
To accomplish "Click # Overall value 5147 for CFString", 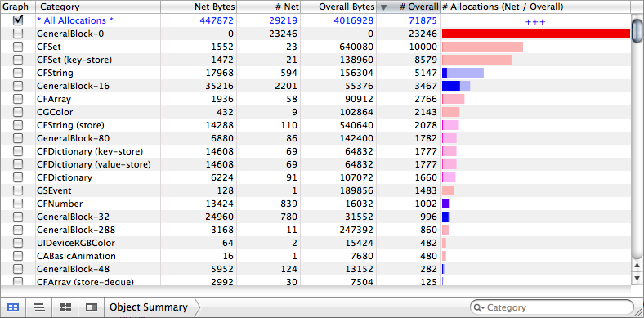I will [426, 73].
